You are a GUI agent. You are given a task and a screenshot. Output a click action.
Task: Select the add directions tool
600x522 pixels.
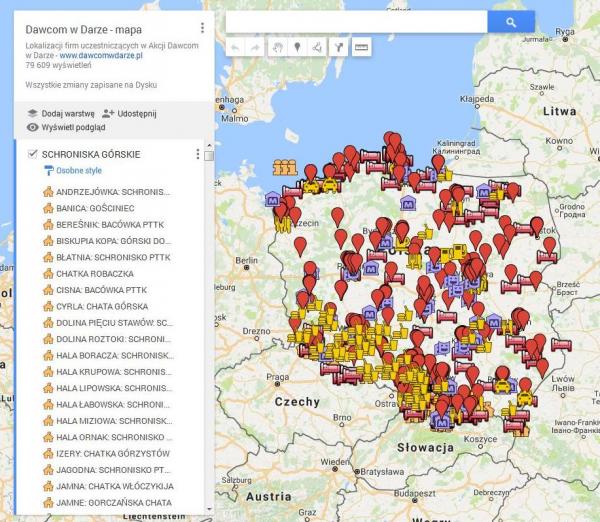pos(338,47)
